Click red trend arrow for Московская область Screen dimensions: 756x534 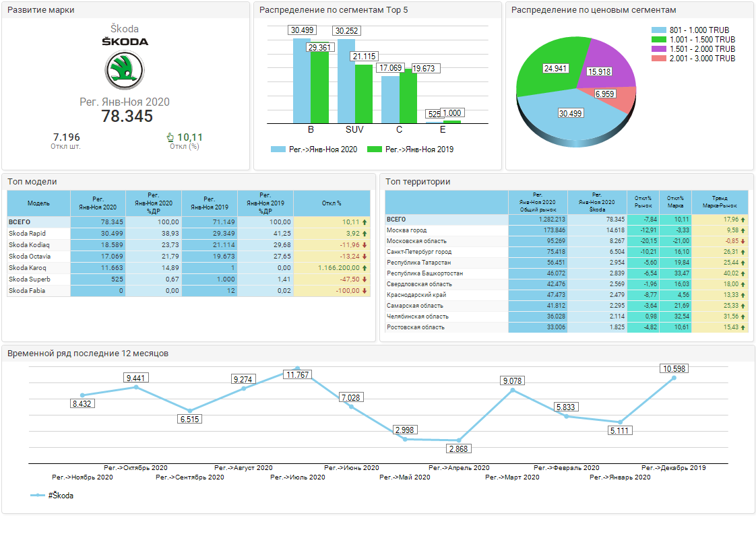(743, 241)
